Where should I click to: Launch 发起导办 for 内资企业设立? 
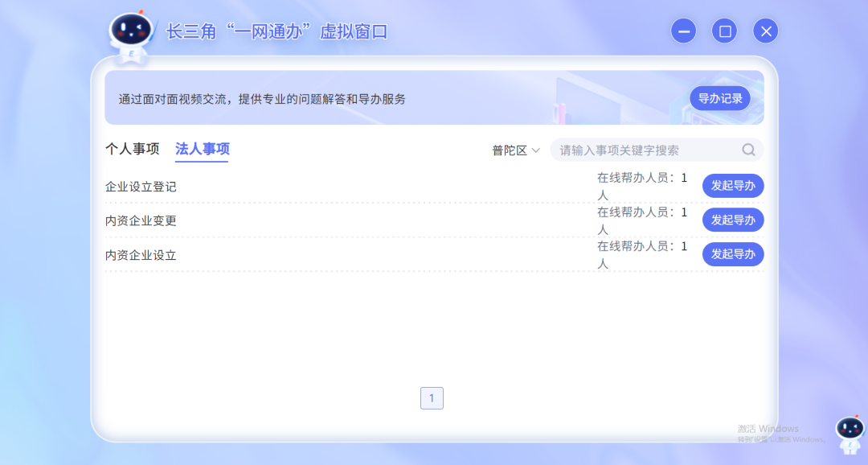(732, 254)
